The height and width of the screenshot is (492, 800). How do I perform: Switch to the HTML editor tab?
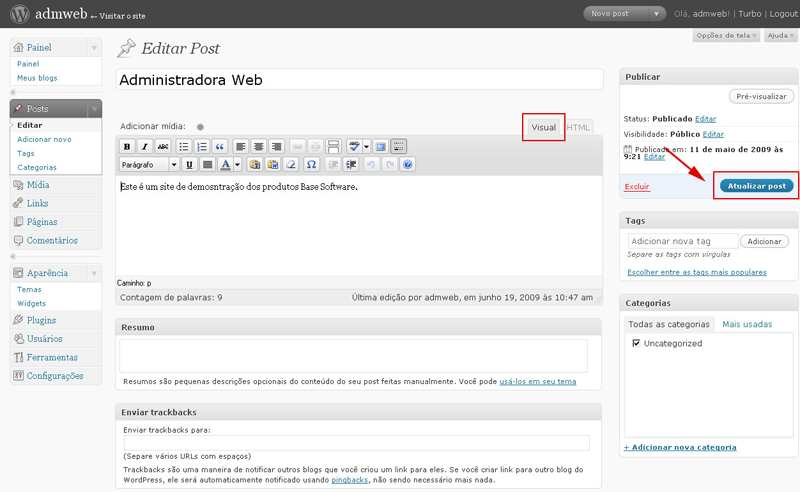(x=579, y=128)
